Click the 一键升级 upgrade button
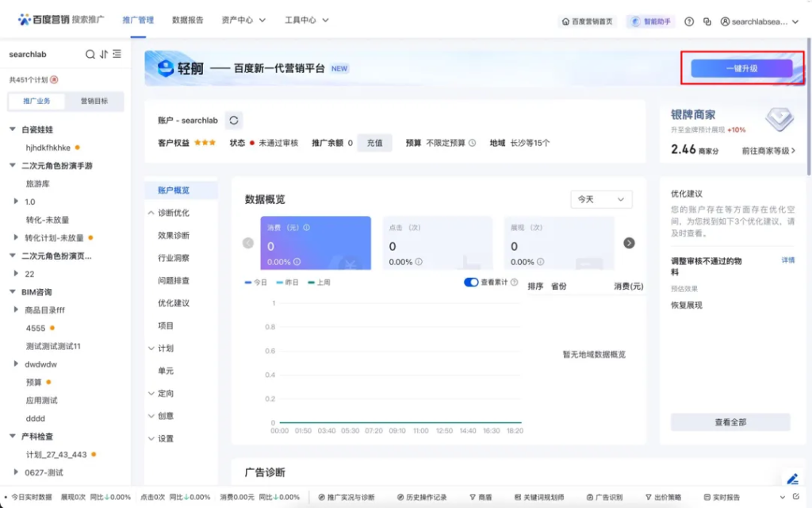The height and width of the screenshot is (508, 812). point(741,68)
